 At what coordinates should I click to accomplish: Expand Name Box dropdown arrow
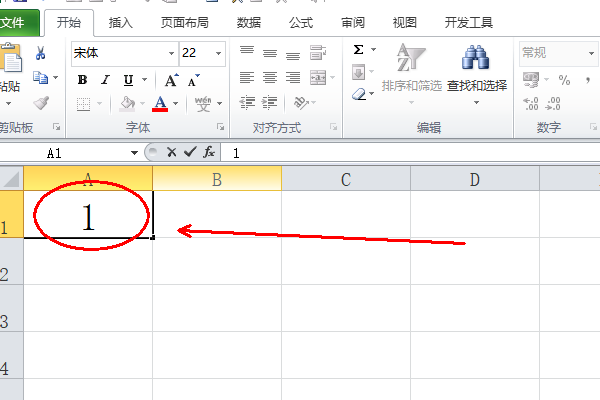pos(134,153)
